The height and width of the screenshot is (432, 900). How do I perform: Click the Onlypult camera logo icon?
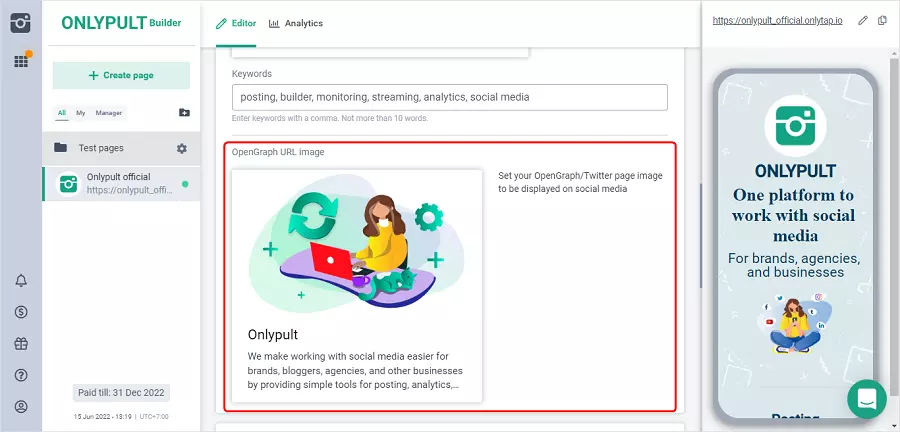tap(20, 22)
